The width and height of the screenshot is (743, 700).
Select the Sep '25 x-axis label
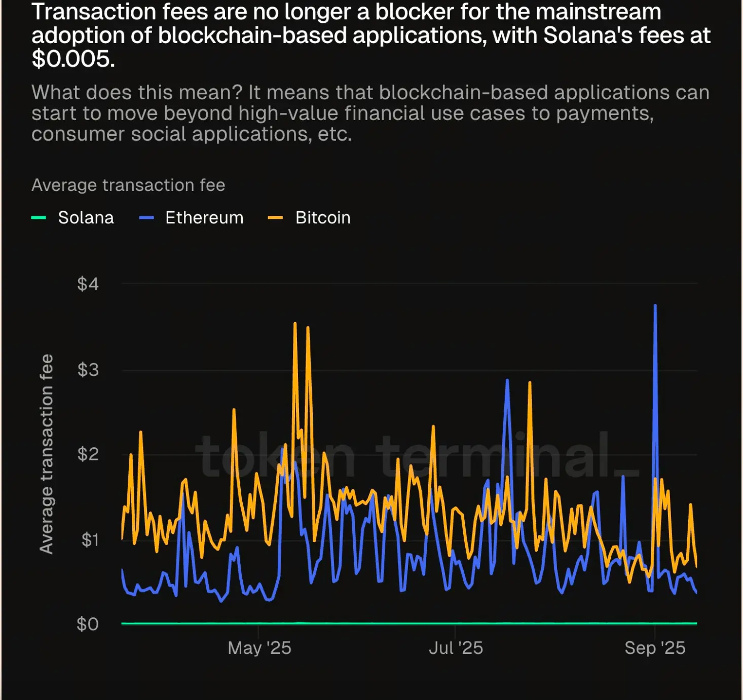655,648
